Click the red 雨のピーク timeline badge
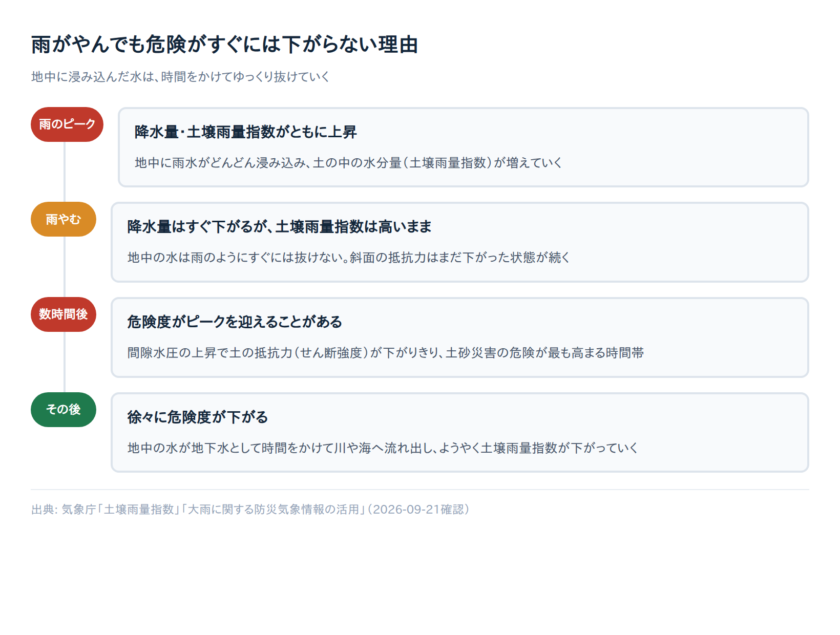The image size is (840, 635). click(67, 124)
